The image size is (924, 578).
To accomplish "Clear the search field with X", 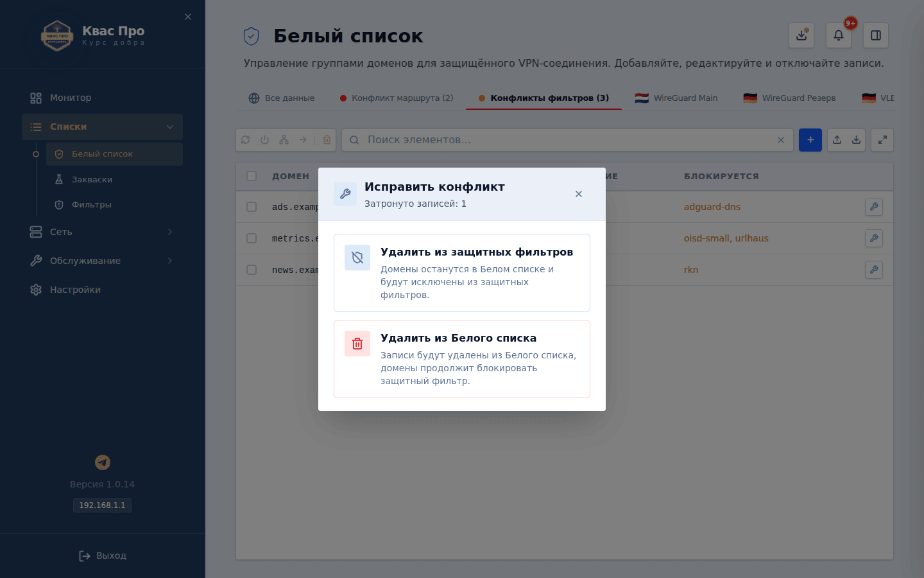I will click(x=781, y=140).
